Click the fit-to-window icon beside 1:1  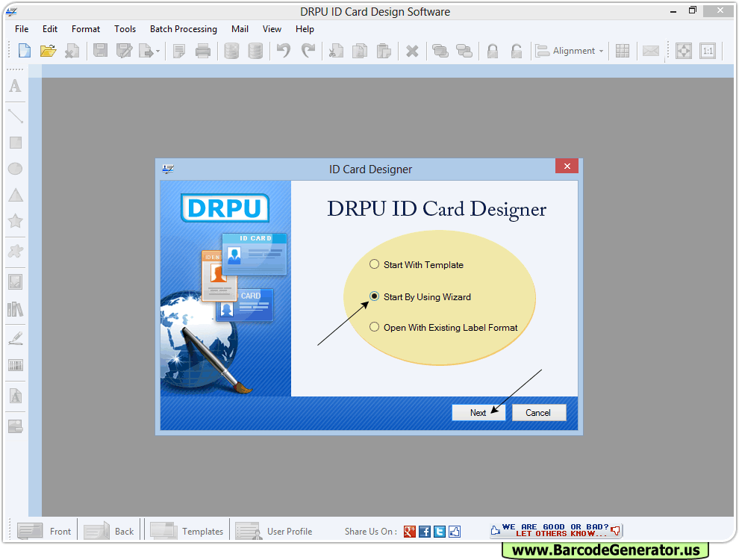pyautogui.click(x=683, y=51)
